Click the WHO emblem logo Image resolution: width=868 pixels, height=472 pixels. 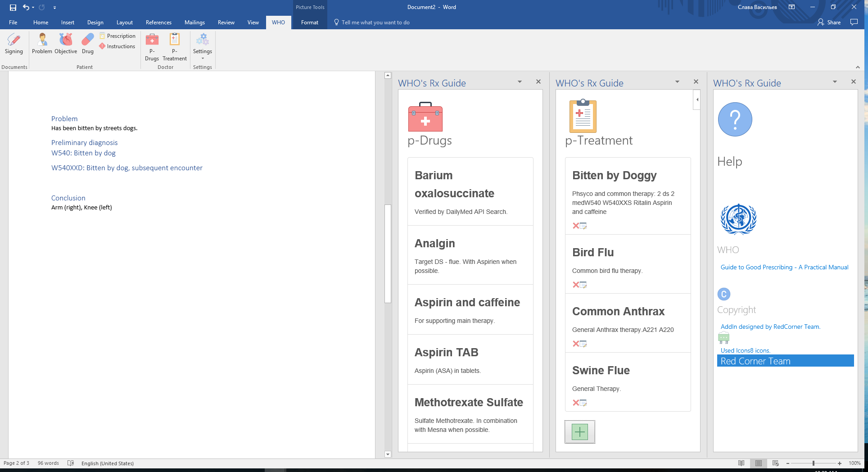tap(738, 219)
